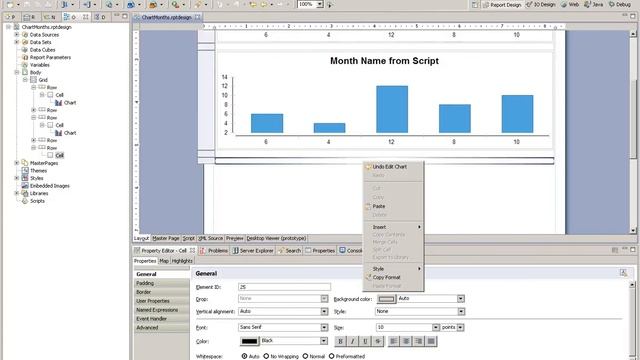The height and width of the screenshot is (360, 640).
Task: Toggle Strikethrough text formatting
Action: (x=378, y=341)
